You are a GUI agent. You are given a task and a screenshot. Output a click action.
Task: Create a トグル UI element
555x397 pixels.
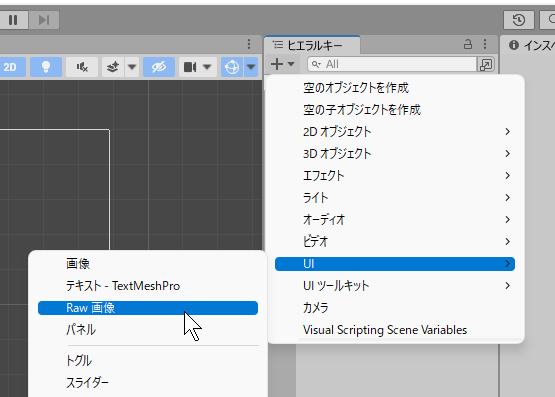[148, 361]
